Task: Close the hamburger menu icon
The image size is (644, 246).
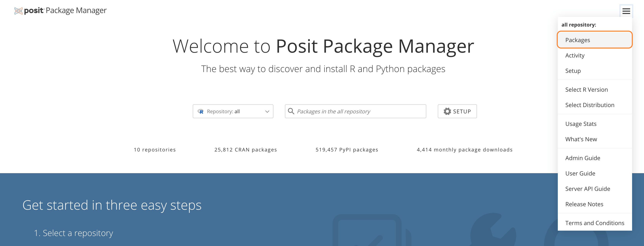Action: click(x=626, y=11)
